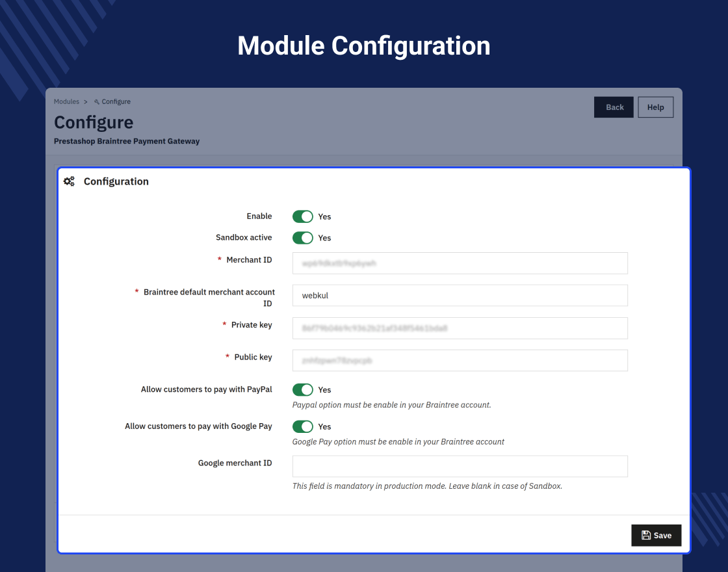Toggle the Enable switch
Screen dimensions: 728x572
coord(303,216)
